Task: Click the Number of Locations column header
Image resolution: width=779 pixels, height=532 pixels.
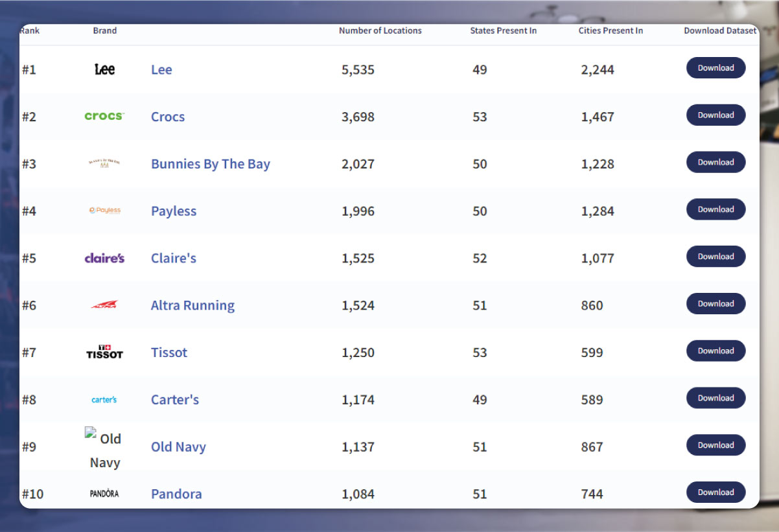Action: pyautogui.click(x=380, y=30)
